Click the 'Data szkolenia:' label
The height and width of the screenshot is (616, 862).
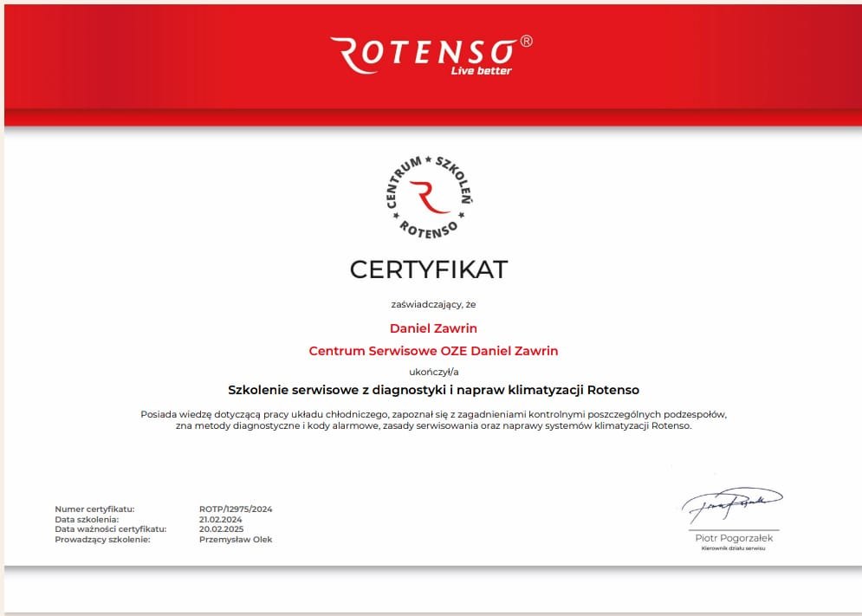(87, 519)
